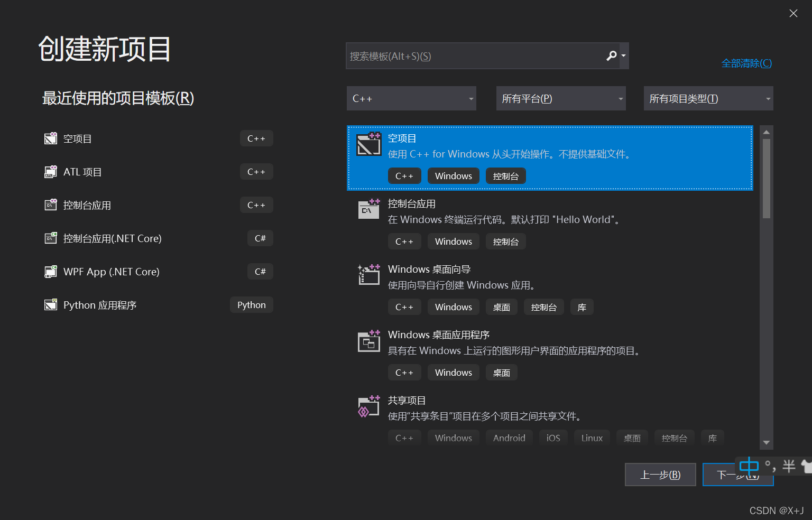Click the magnifier search icon
Image resolution: width=812 pixels, height=520 pixels.
click(611, 55)
